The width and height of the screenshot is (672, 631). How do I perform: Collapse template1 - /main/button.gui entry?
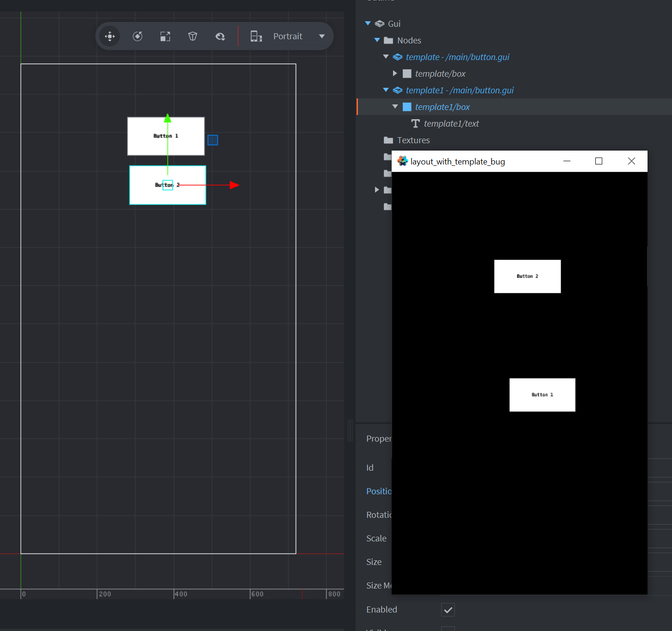[386, 90]
